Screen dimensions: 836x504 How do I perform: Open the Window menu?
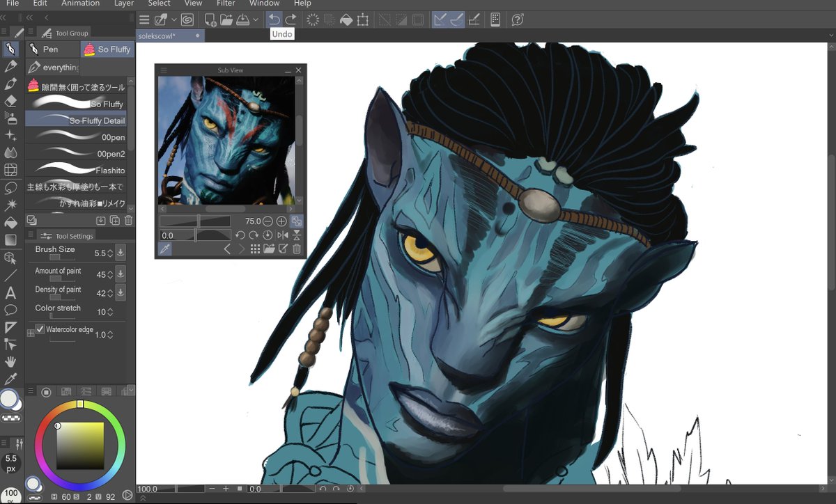(x=264, y=3)
